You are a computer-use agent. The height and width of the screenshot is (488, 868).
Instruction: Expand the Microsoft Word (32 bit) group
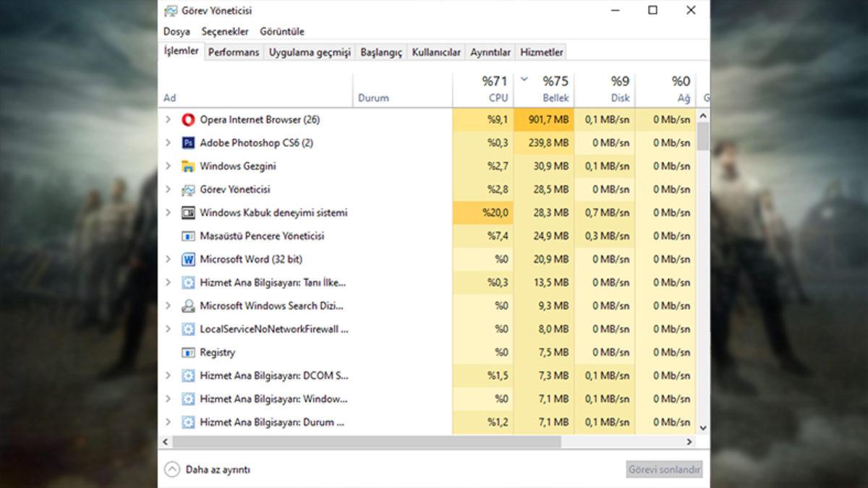168,259
